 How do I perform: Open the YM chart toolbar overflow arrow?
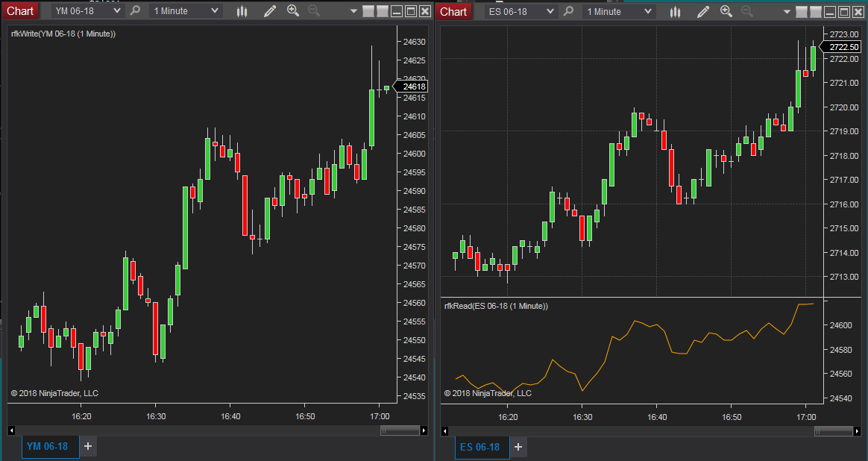353,12
